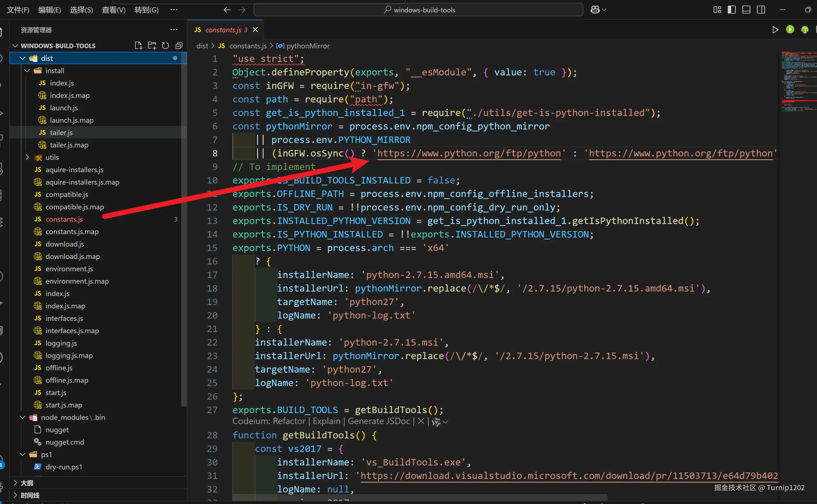Run the code with the play triangle
This screenshot has width=817, height=504.
coord(775,30)
